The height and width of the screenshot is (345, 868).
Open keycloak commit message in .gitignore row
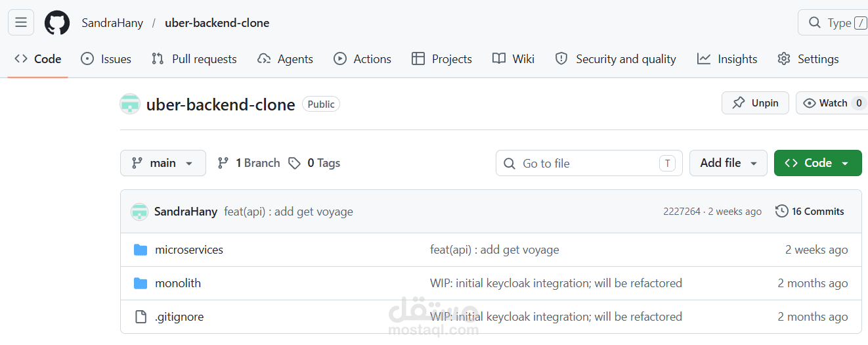tap(556, 317)
